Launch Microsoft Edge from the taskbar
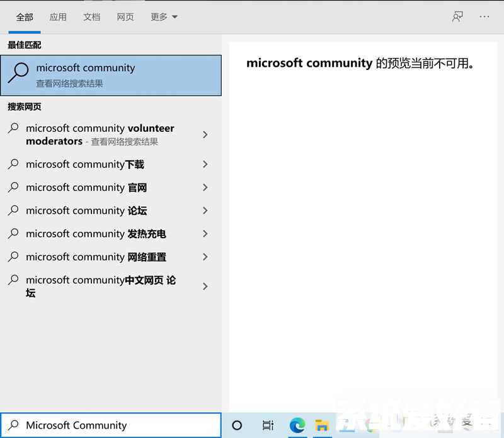The image size is (504, 438). pos(297,425)
